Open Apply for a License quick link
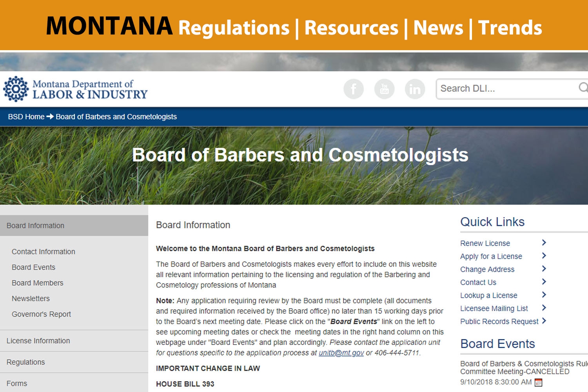Screen dimensions: 588x392 click(491, 256)
